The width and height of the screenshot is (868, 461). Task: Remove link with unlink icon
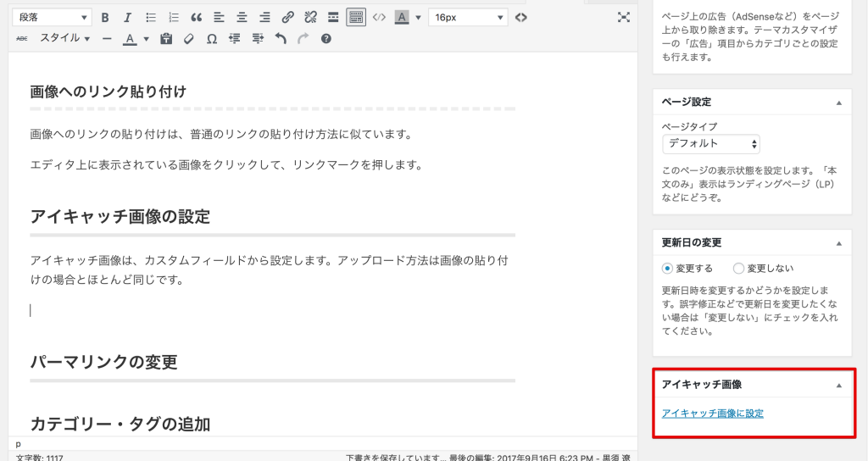click(310, 18)
